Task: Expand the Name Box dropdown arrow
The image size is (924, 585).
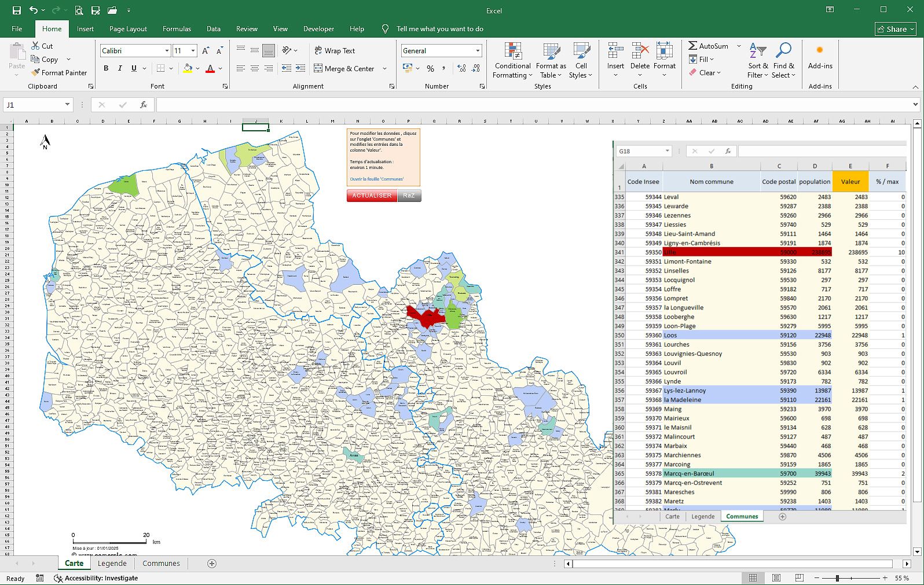Action: click(67, 105)
